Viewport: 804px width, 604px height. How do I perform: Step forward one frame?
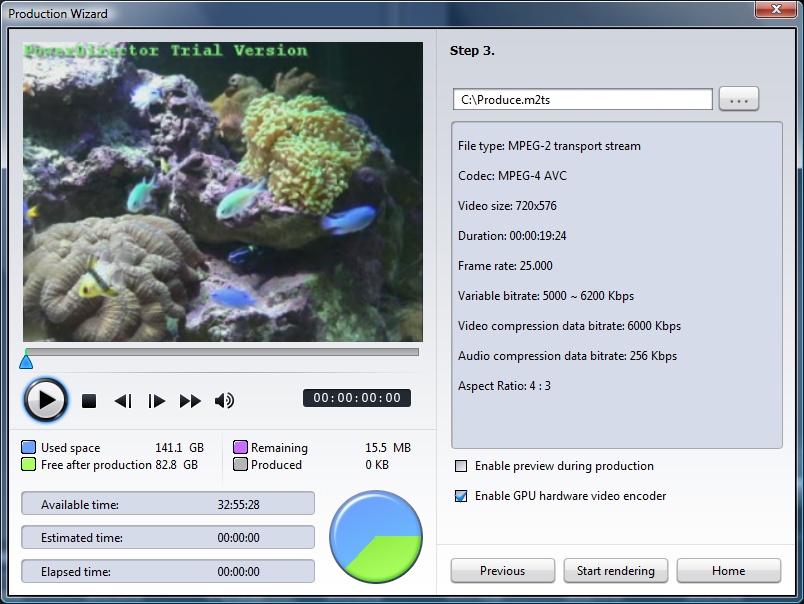[x=156, y=401]
